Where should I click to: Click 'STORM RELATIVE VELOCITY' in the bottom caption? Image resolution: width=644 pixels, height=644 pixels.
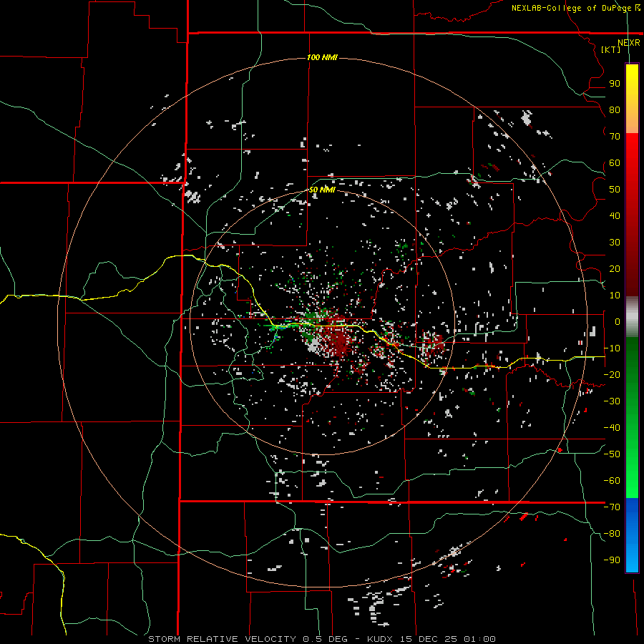click(x=223, y=639)
